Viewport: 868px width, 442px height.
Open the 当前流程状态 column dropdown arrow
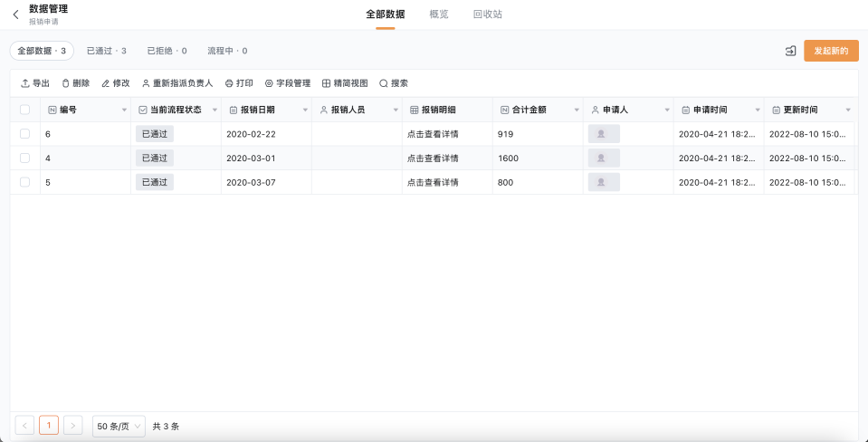coord(215,110)
